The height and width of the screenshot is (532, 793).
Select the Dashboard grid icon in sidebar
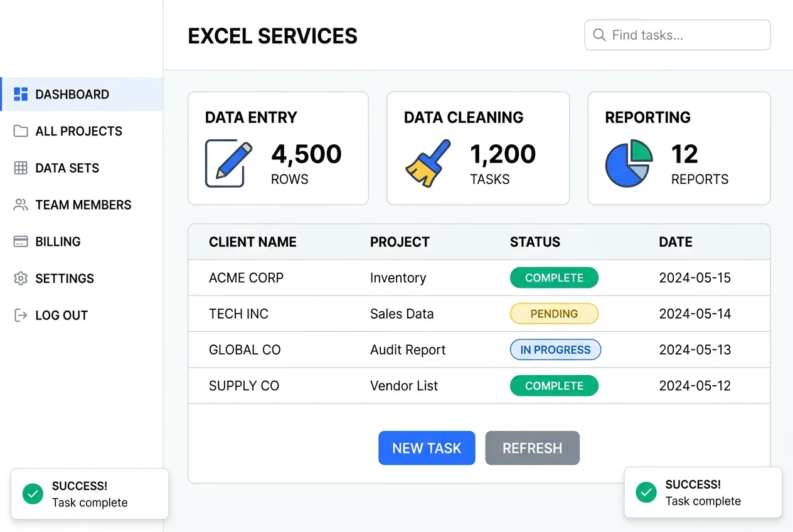click(20, 94)
